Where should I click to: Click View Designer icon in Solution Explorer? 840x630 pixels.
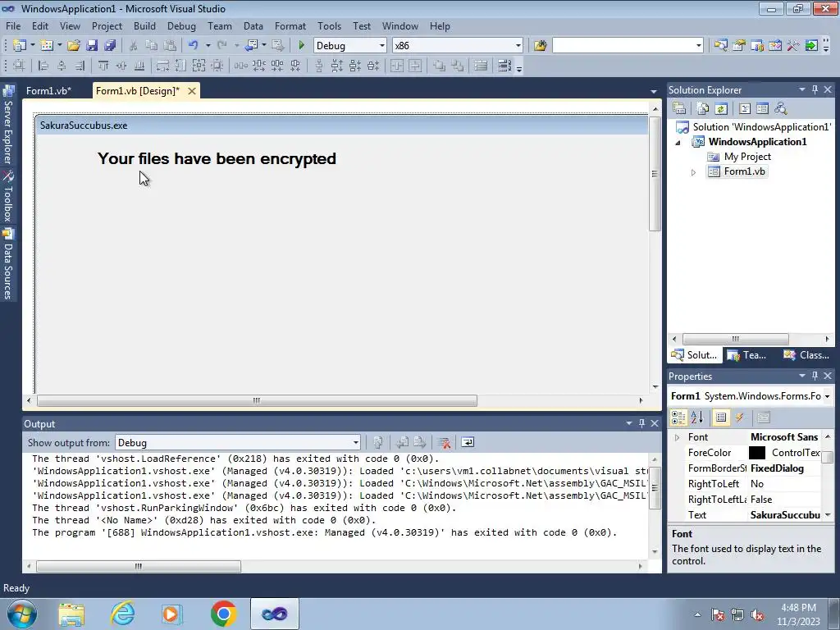click(x=762, y=109)
